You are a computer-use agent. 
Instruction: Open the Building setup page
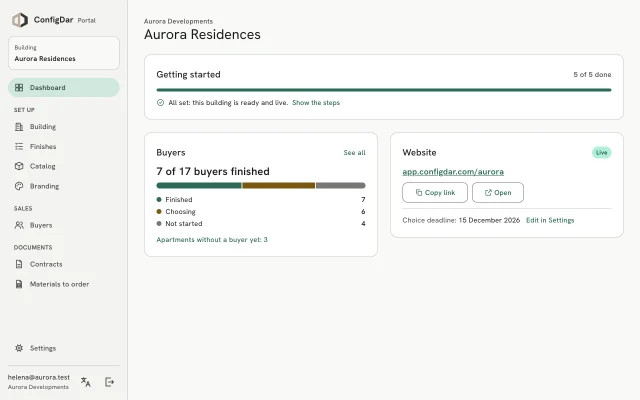click(64, 127)
